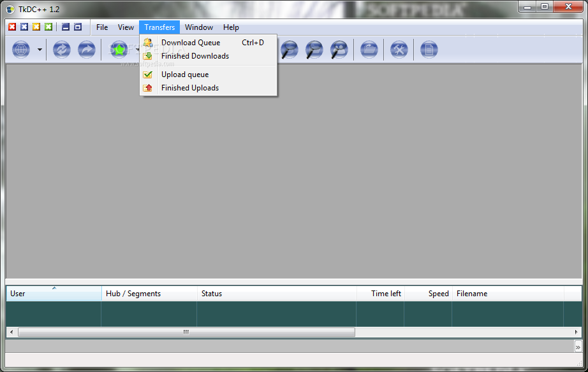588x372 pixels.
Task: Open the View menu
Action: click(x=126, y=27)
